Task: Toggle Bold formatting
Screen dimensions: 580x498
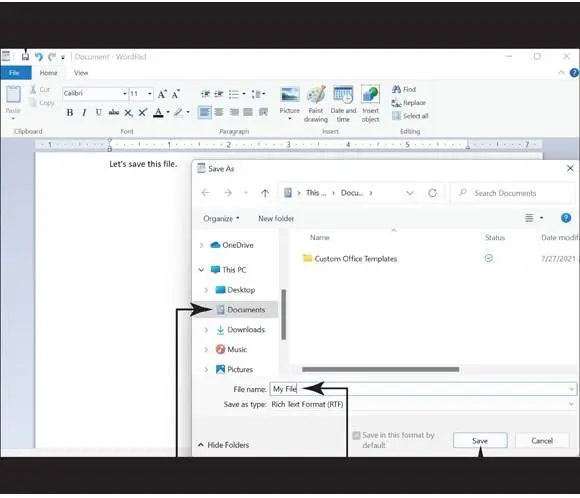Action: 70,112
